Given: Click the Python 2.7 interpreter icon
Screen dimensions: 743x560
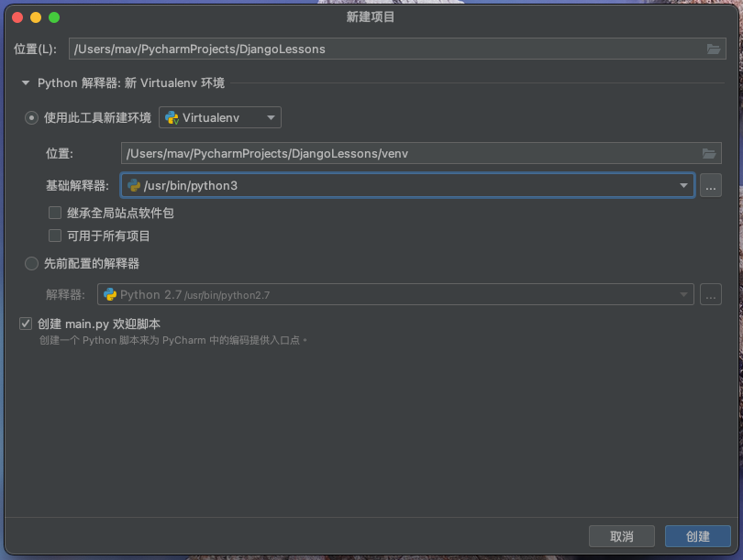Looking at the screenshot, I should click(x=110, y=295).
